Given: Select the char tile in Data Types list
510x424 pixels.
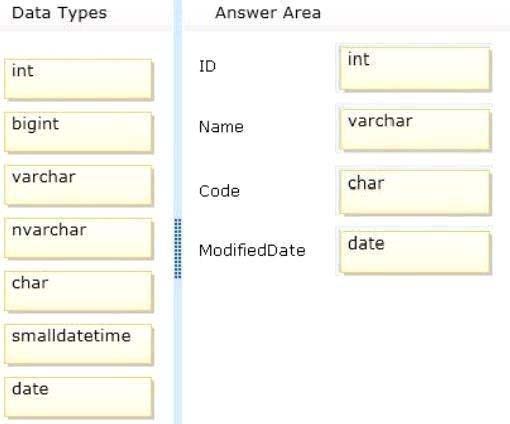Looking at the screenshot, I should [x=79, y=292].
